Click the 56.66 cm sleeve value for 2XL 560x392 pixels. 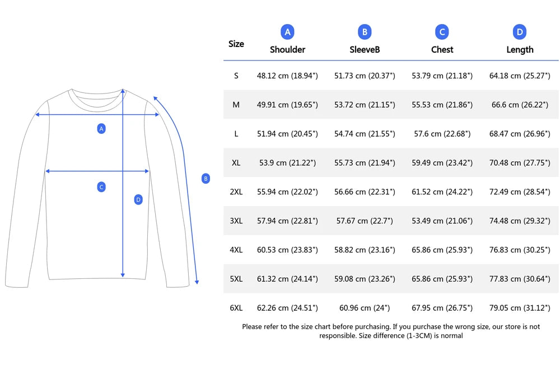click(365, 192)
